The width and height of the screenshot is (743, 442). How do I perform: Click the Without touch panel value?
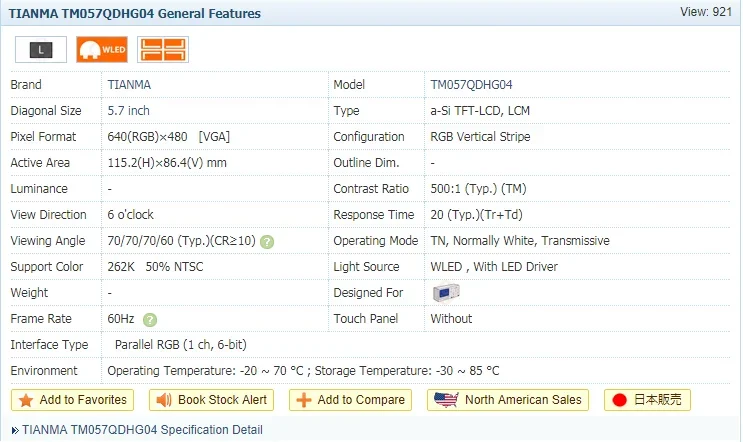[x=451, y=319]
